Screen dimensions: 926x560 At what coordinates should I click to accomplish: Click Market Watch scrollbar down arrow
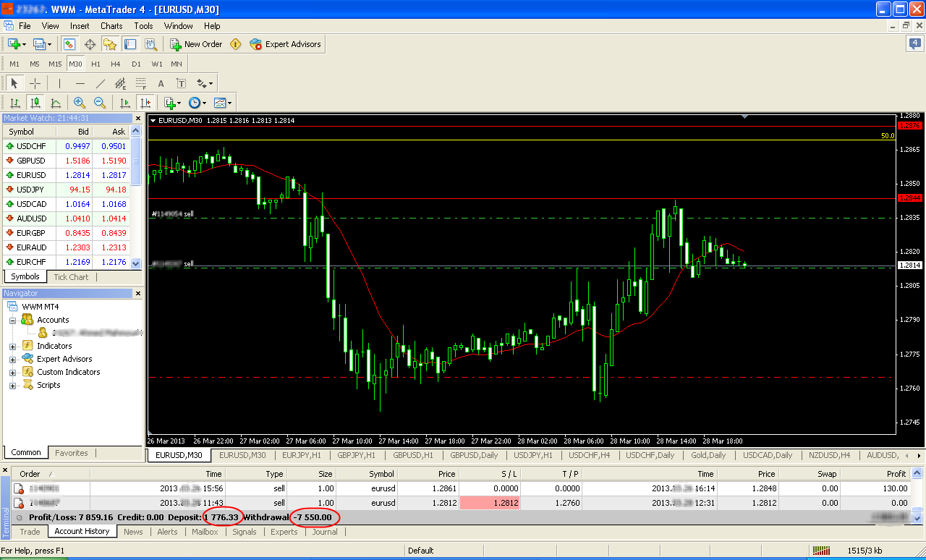136,264
